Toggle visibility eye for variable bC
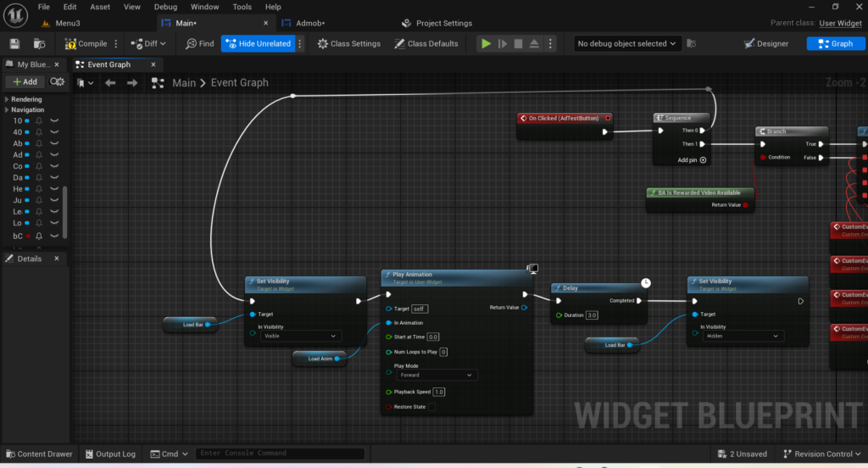Screen dimensions: 868x468 click(54, 236)
